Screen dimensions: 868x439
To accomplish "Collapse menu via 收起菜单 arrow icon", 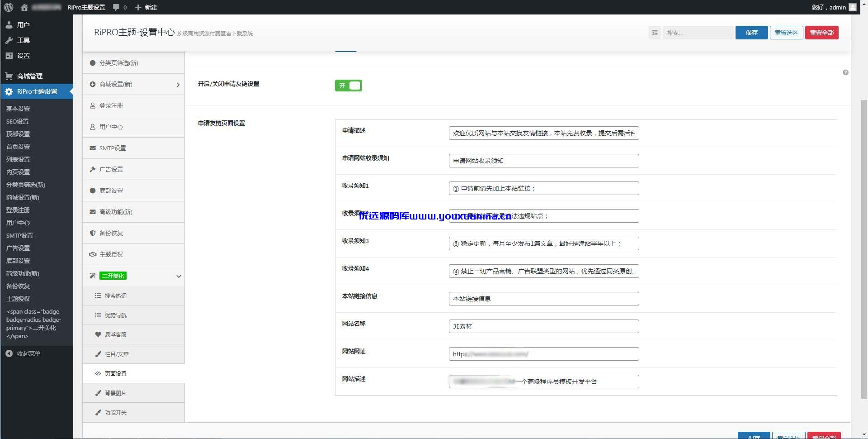I will point(9,353).
